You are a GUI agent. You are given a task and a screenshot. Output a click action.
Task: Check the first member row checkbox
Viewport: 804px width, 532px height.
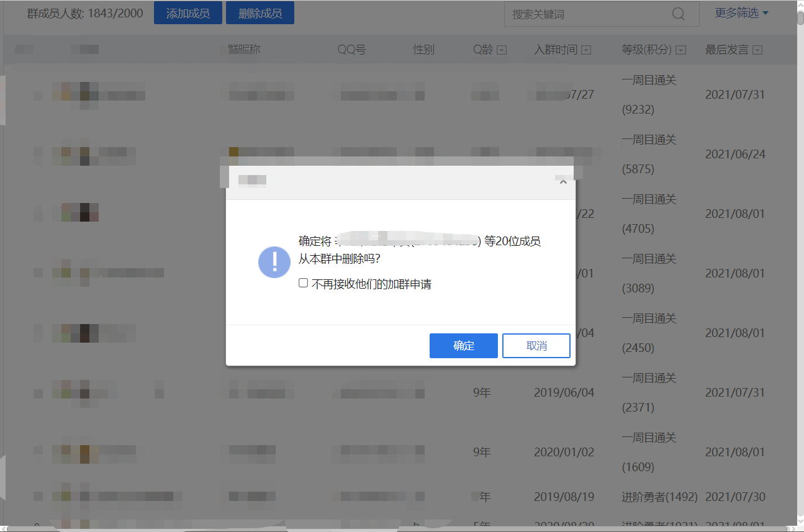[38, 95]
